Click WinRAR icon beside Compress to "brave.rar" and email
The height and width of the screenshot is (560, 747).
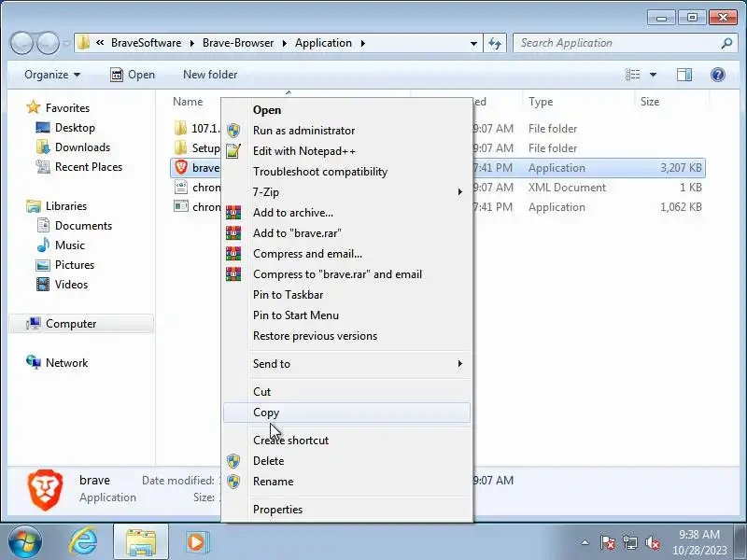click(x=233, y=273)
